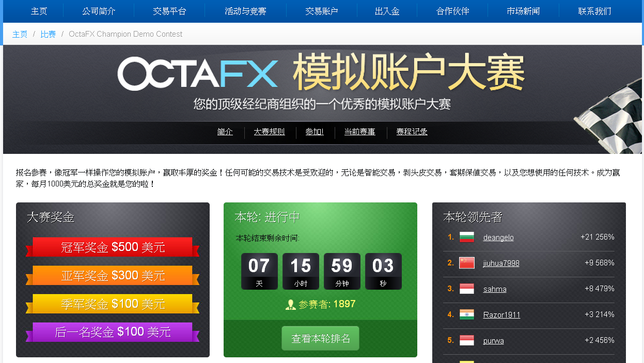Click the +3 214% gain value

(600, 314)
